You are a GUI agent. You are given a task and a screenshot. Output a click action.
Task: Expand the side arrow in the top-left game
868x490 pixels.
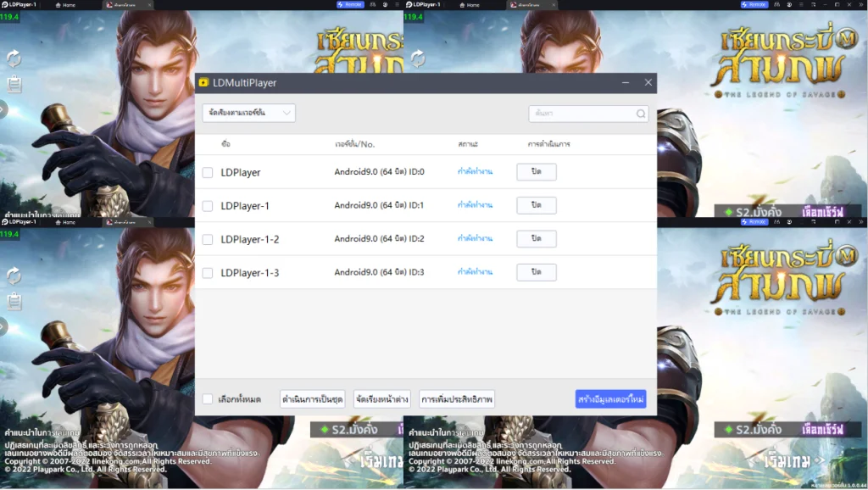click(x=3, y=109)
